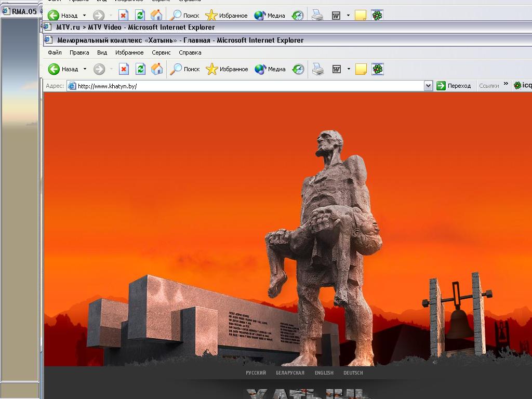Click page icon in MTV.ru title bar
Image resolution: width=532 pixels, height=399 pixels.
click(x=48, y=26)
